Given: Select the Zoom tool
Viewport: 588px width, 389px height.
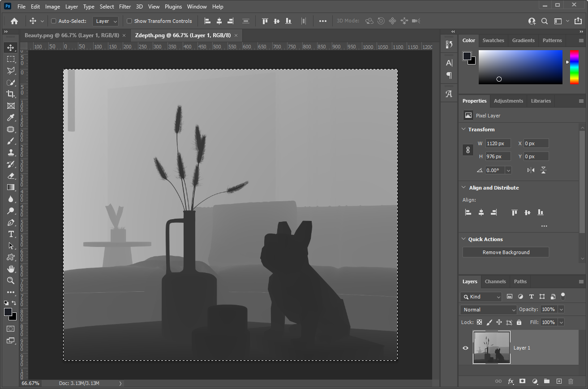Looking at the screenshot, I should (x=11, y=281).
